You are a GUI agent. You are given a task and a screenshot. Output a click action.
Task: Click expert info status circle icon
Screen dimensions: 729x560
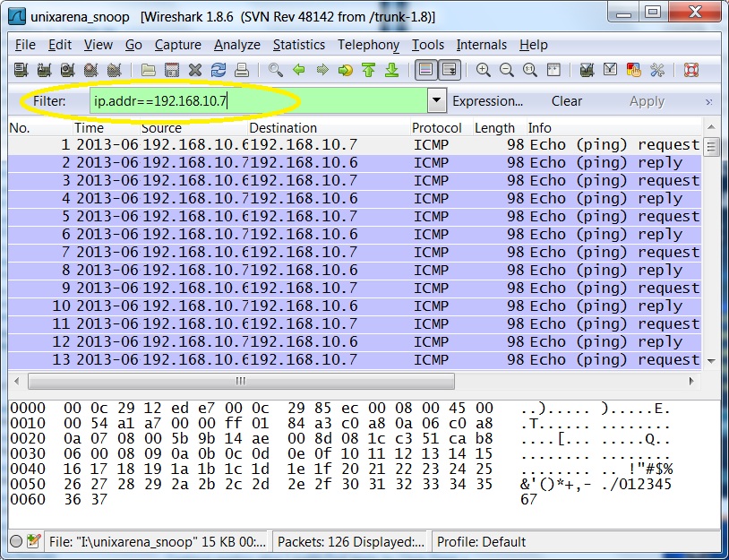point(16,541)
